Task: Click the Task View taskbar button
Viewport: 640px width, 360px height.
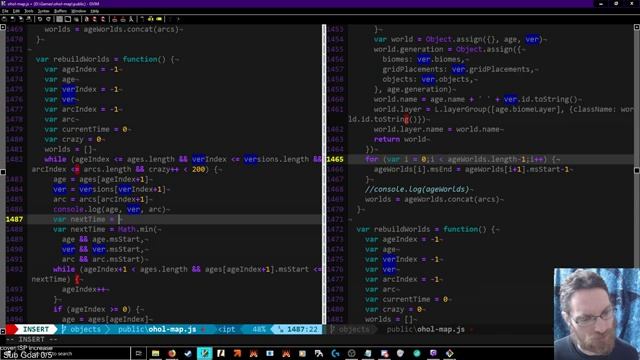Action: (x=138, y=353)
